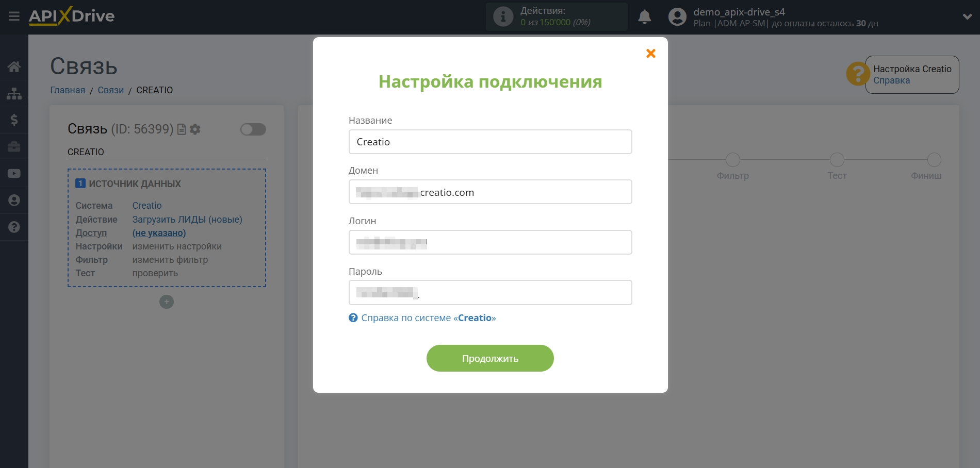Click inside the Название input field
This screenshot has width=980, height=468.
pyautogui.click(x=489, y=142)
